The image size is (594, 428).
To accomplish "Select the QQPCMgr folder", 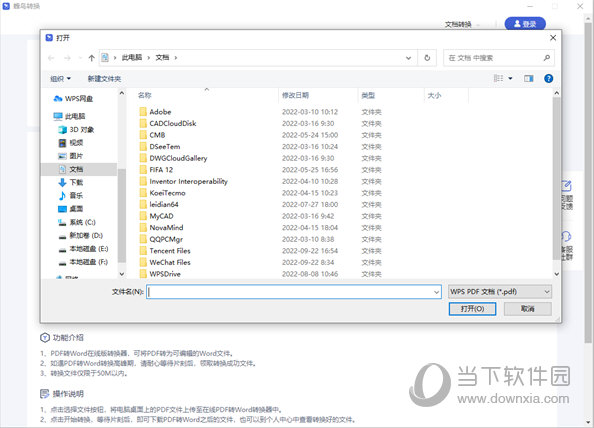I will (x=161, y=239).
